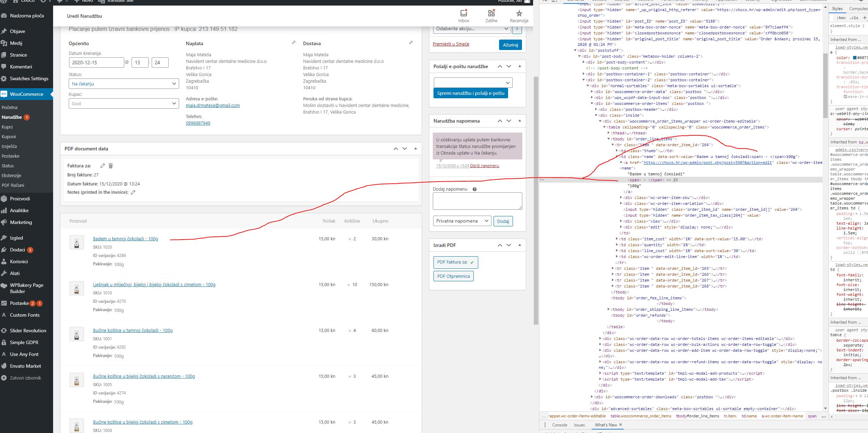The height and width of the screenshot is (433, 868).
Task: Click color swatch next to a color property
Action: click(x=855, y=58)
